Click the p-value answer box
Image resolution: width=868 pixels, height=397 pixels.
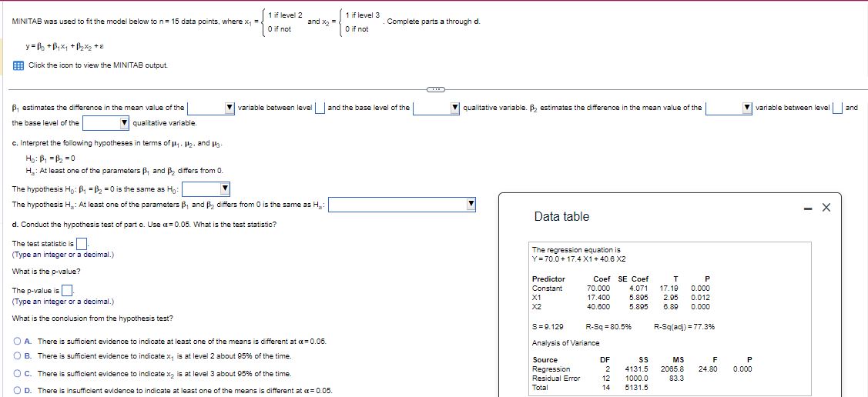tap(66, 290)
